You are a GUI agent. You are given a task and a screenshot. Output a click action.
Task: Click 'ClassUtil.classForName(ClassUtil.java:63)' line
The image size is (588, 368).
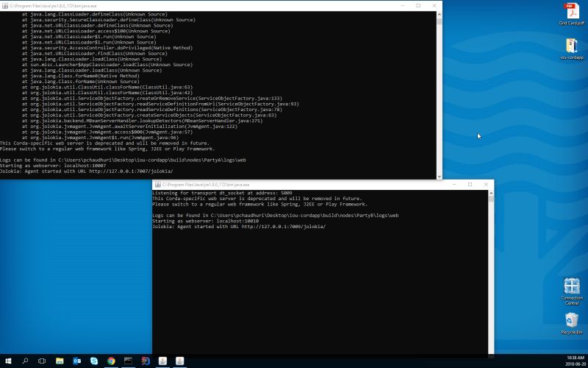107,87
